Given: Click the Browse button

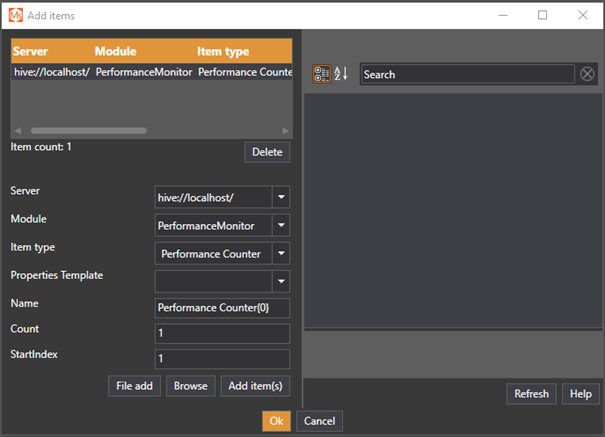Looking at the screenshot, I should tap(190, 386).
